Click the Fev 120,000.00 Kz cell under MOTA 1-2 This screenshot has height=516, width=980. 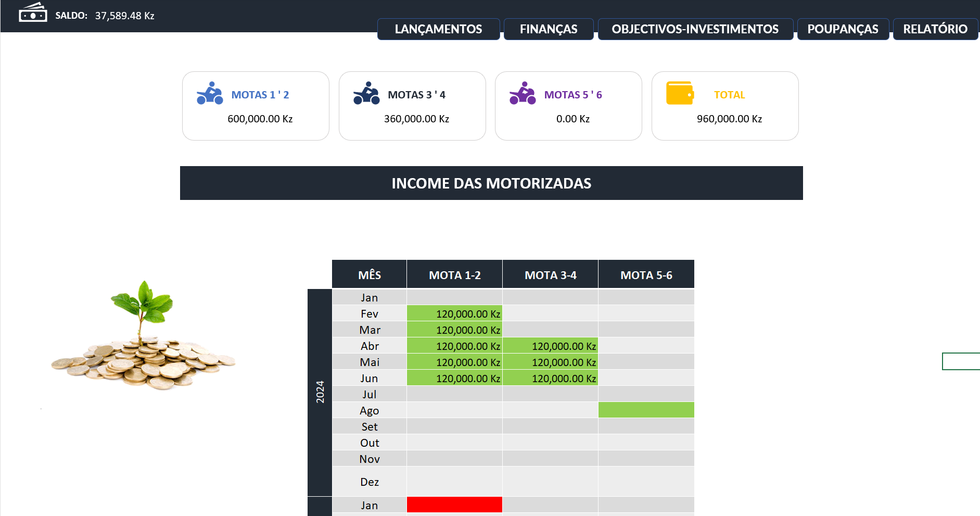[454, 313]
